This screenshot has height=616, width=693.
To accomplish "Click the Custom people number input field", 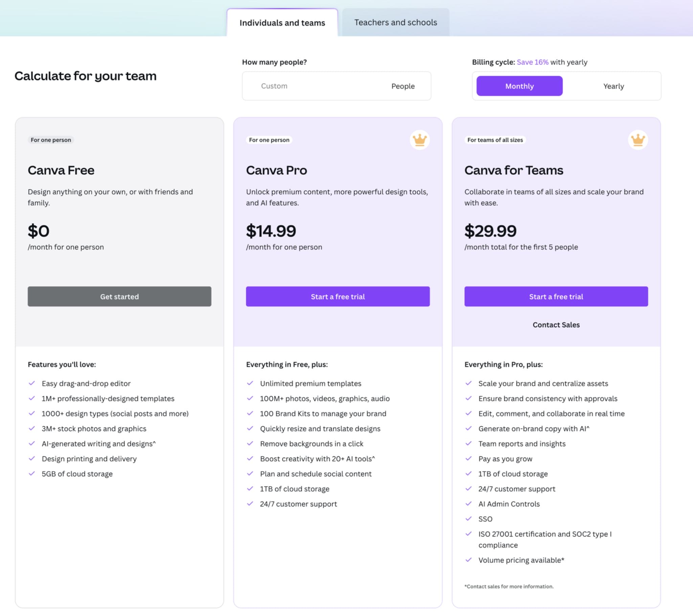I will [305, 86].
